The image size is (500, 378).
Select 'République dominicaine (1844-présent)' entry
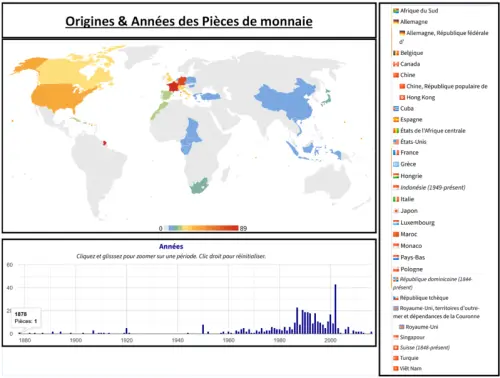pos(433,283)
